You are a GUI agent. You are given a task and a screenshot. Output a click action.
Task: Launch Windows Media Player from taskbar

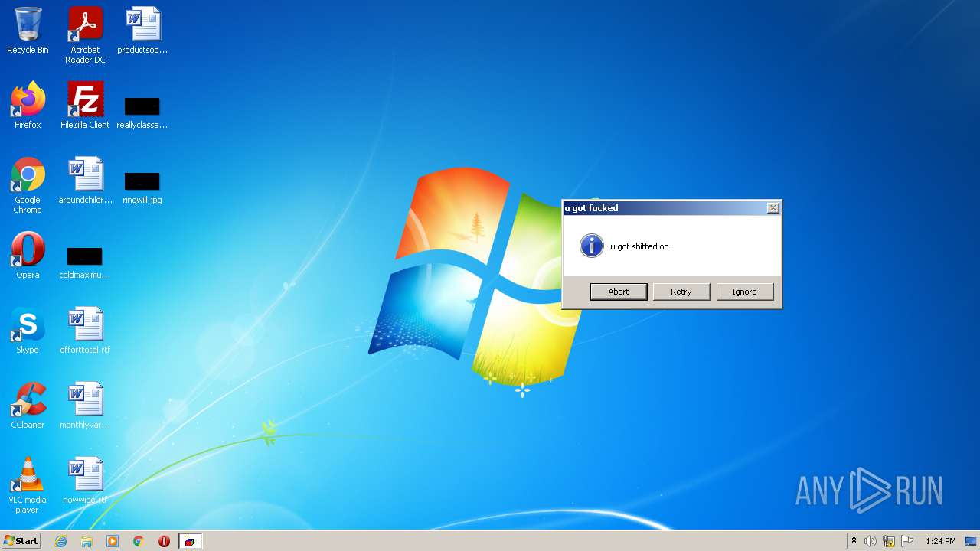click(x=113, y=541)
